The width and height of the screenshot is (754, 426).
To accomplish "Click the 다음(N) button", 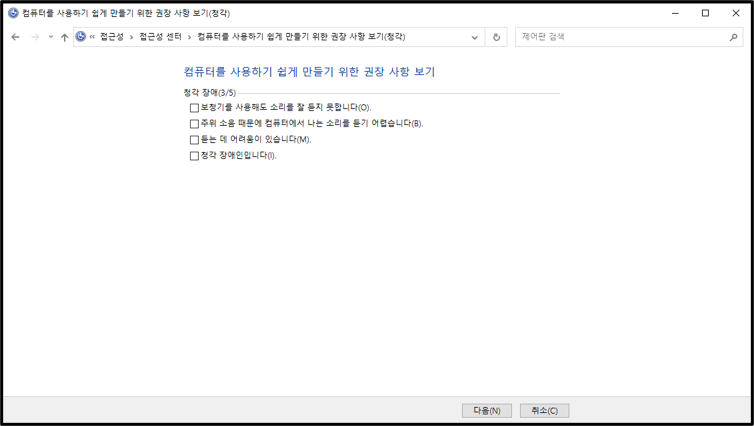I will pos(487,411).
